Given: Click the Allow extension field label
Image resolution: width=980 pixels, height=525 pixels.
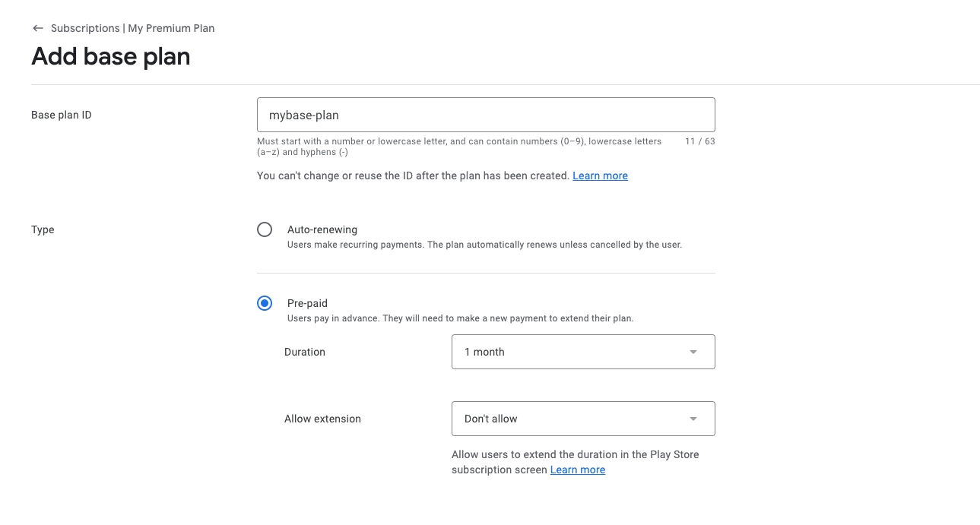Looking at the screenshot, I should click(x=322, y=419).
